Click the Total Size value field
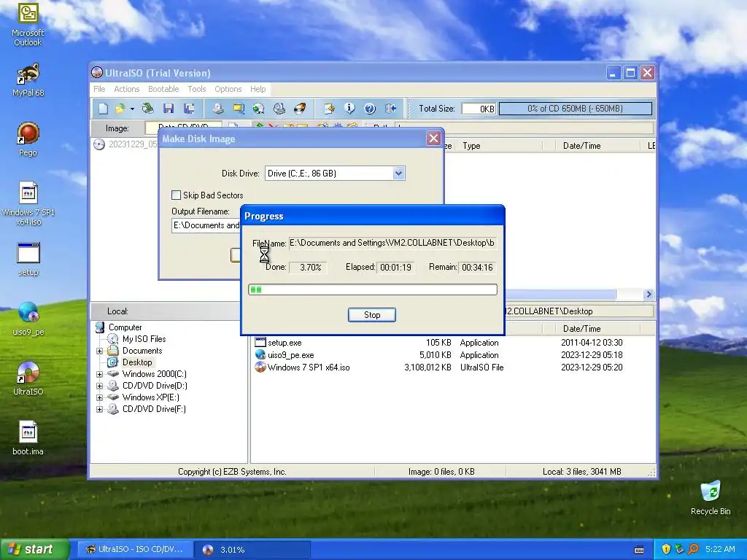The width and height of the screenshot is (747, 560). pos(479,109)
